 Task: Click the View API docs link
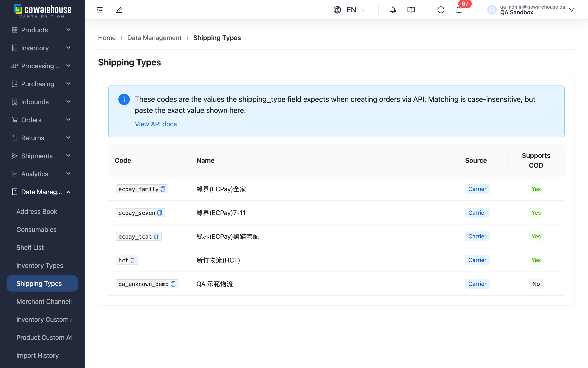click(156, 124)
